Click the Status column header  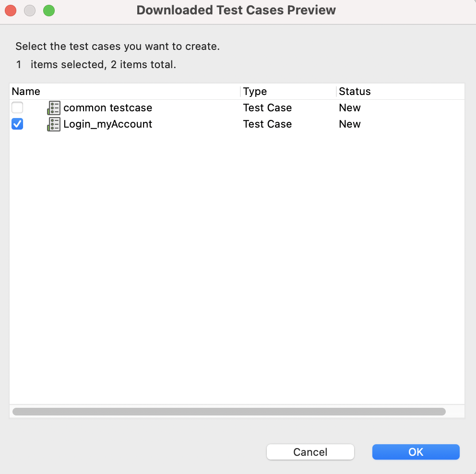tap(355, 91)
